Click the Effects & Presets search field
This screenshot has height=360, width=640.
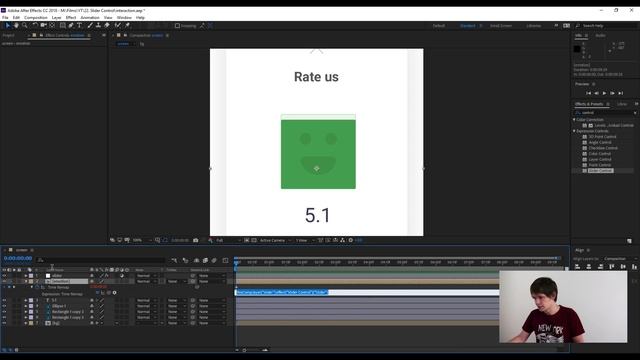pyautogui.click(x=605, y=113)
